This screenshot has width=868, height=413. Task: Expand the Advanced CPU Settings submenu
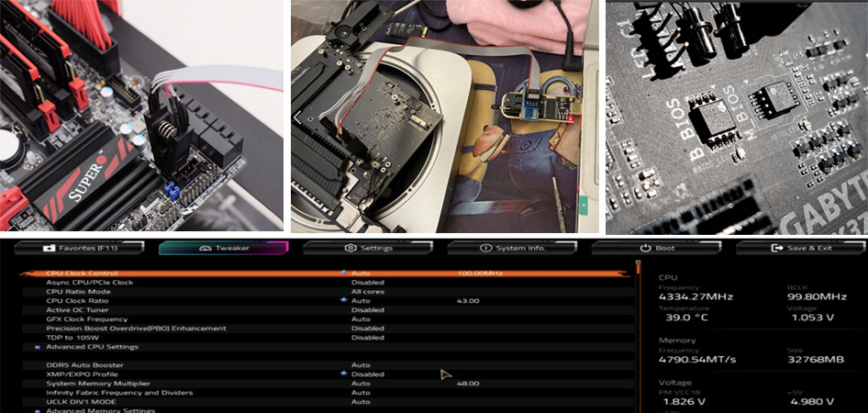pyautogui.click(x=92, y=347)
